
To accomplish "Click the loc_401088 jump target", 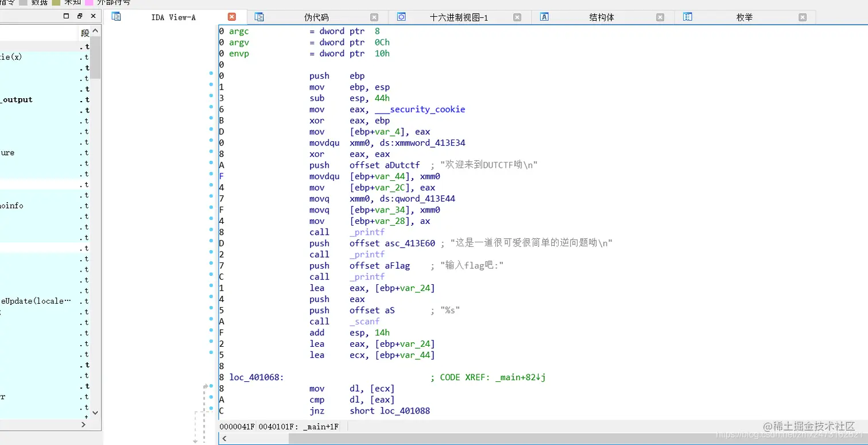I will (x=405, y=411).
